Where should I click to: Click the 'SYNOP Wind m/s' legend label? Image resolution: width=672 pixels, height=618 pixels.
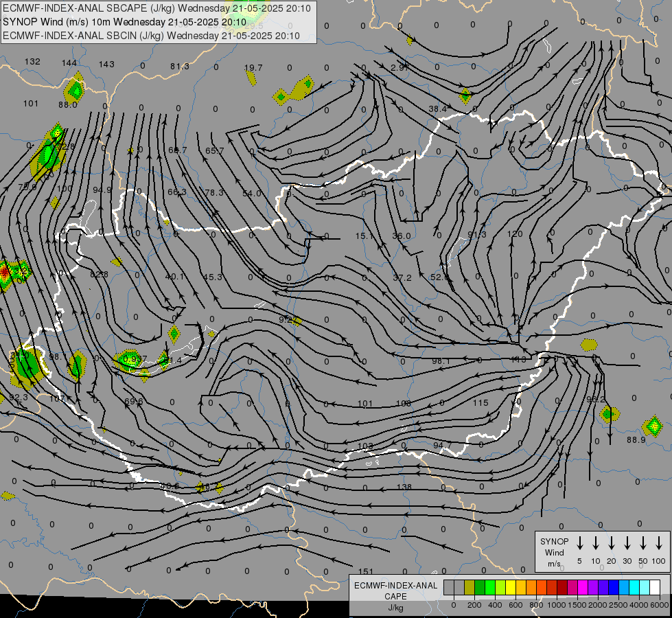[x=554, y=552]
